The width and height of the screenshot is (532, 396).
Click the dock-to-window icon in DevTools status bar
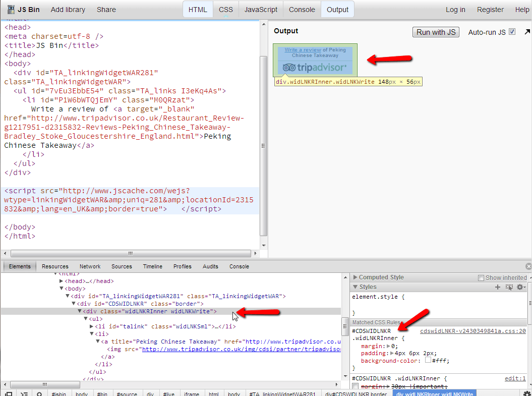click(9, 394)
